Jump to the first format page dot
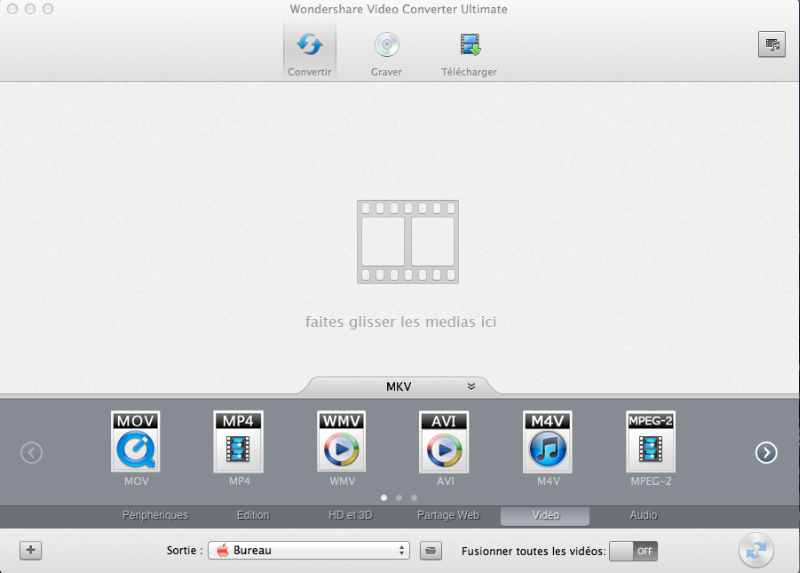Screen dimensions: 800x573 [x=384, y=498]
